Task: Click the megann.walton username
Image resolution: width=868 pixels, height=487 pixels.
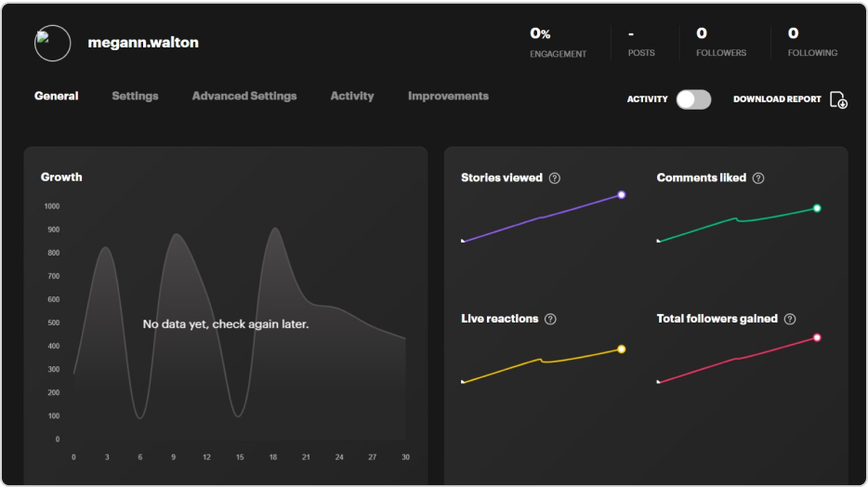Action: click(143, 43)
